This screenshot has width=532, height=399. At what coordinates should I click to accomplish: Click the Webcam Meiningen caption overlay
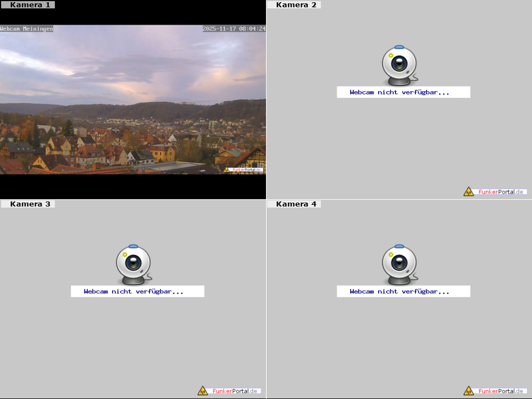click(x=27, y=29)
